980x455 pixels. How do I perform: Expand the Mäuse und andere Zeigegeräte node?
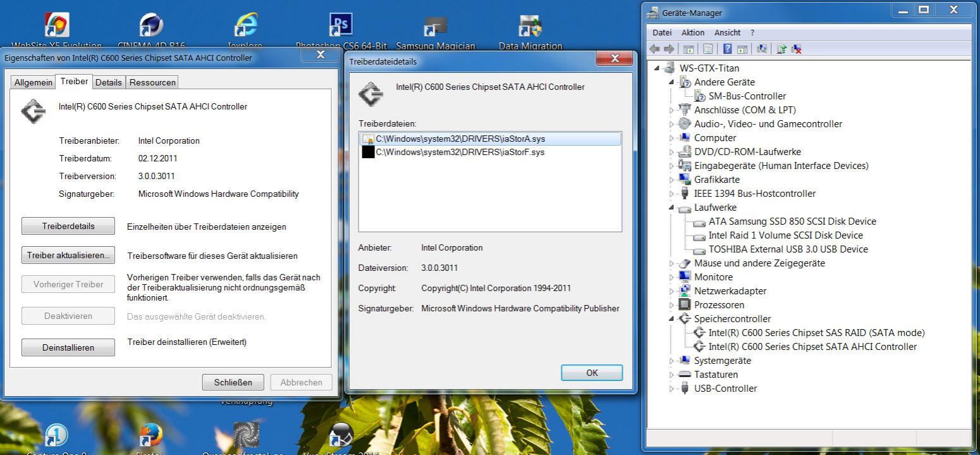tap(672, 263)
